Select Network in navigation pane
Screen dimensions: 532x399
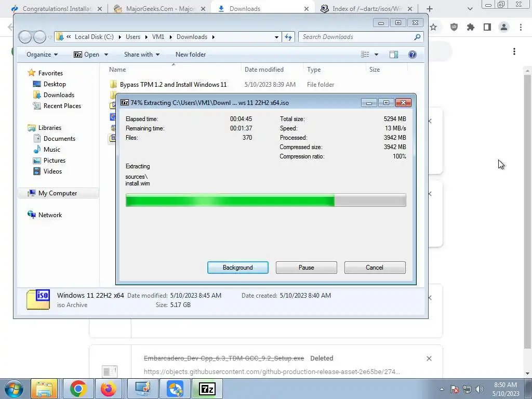click(x=50, y=215)
